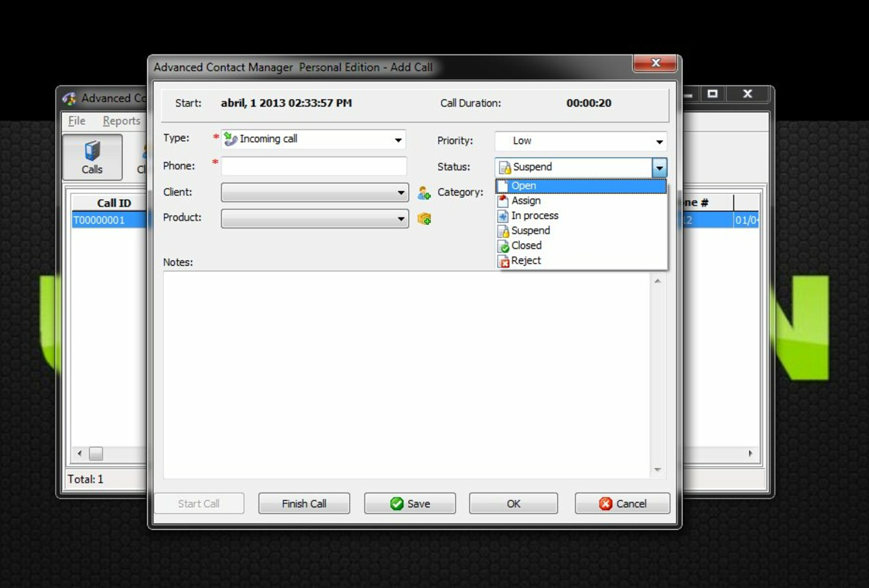This screenshot has width=869, height=588.
Task: Open Calls section in background window
Action: click(x=92, y=157)
